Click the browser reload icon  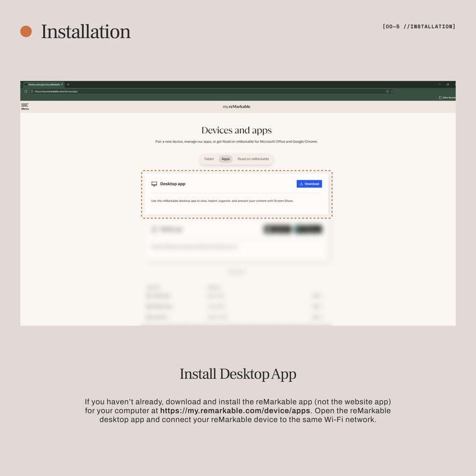26,91
